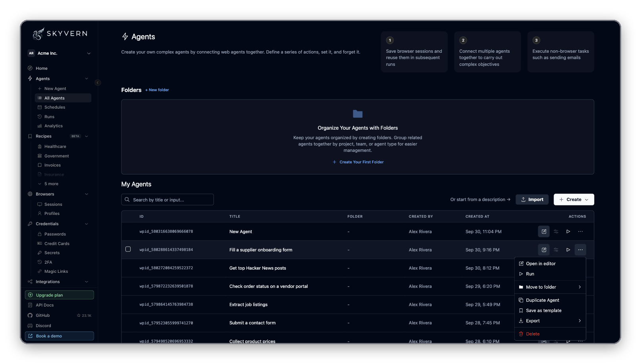Expand Acme Inc. organization switcher

(x=60, y=53)
